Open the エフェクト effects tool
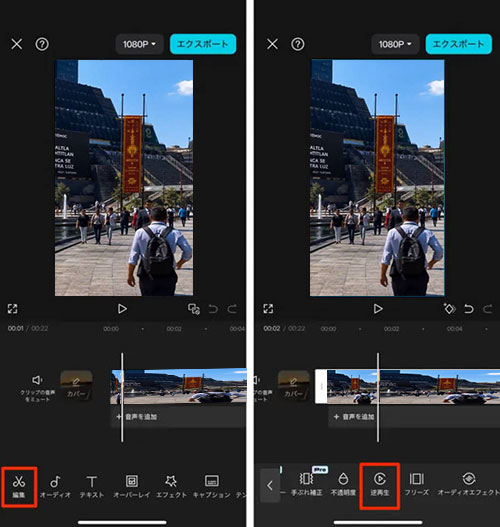This screenshot has width=500, height=527. pos(171,486)
